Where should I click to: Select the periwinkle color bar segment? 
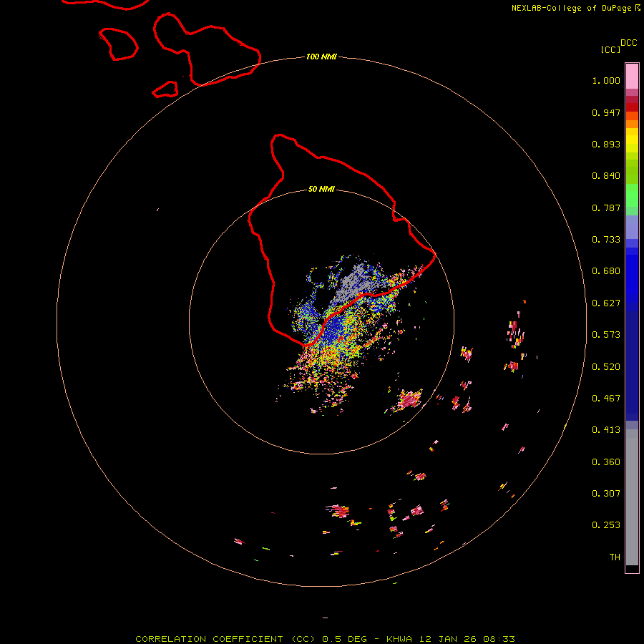coord(632,227)
